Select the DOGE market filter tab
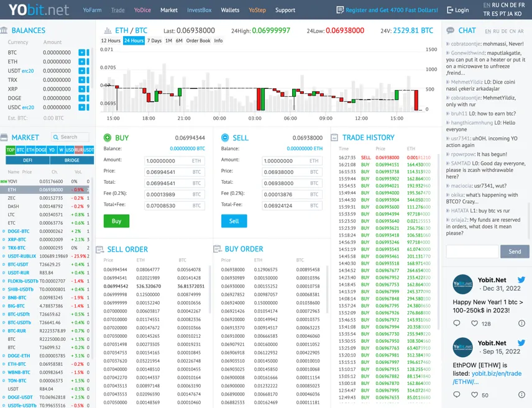 41,150
